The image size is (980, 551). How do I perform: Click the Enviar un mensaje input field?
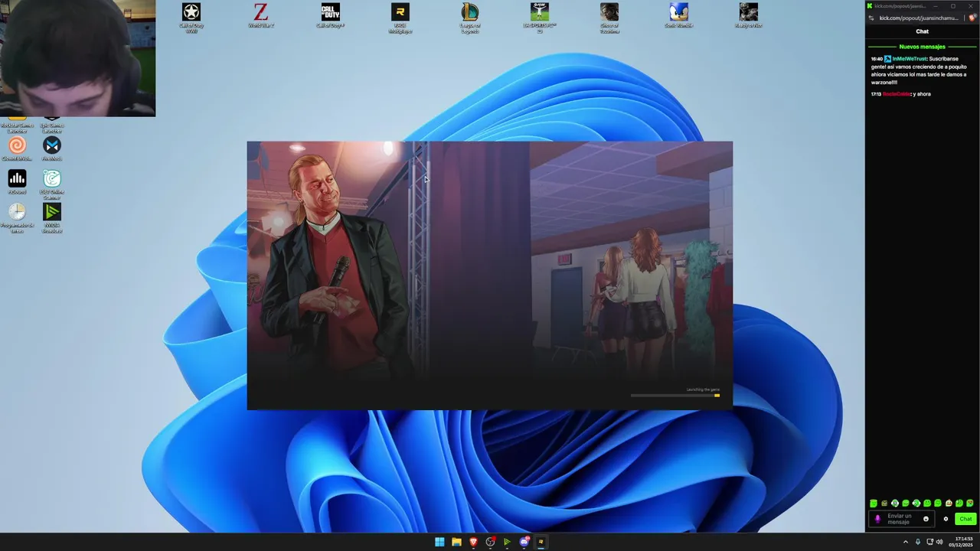point(902,519)
